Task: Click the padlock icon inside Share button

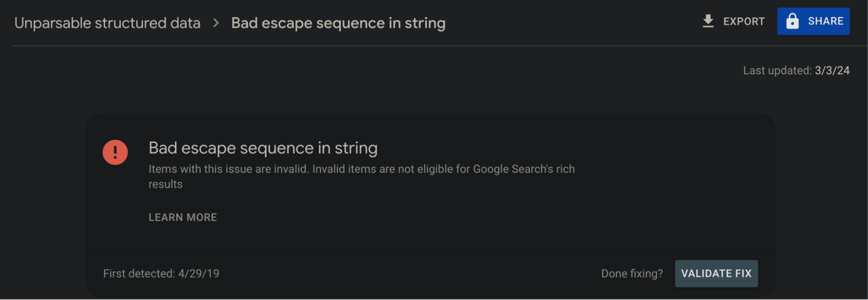Action: tap(792, 21)
